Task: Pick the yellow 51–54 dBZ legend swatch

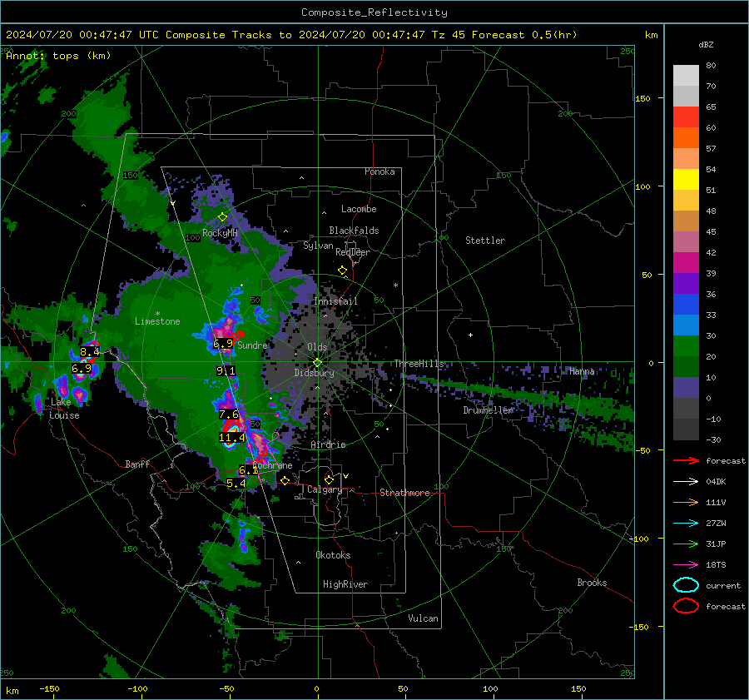Action: (x=686, y=180)
